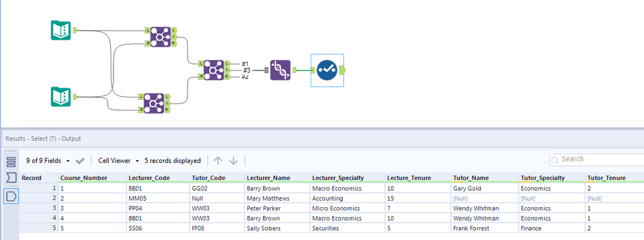Click the Results - Select (7) - Output title

click(43, 139)
